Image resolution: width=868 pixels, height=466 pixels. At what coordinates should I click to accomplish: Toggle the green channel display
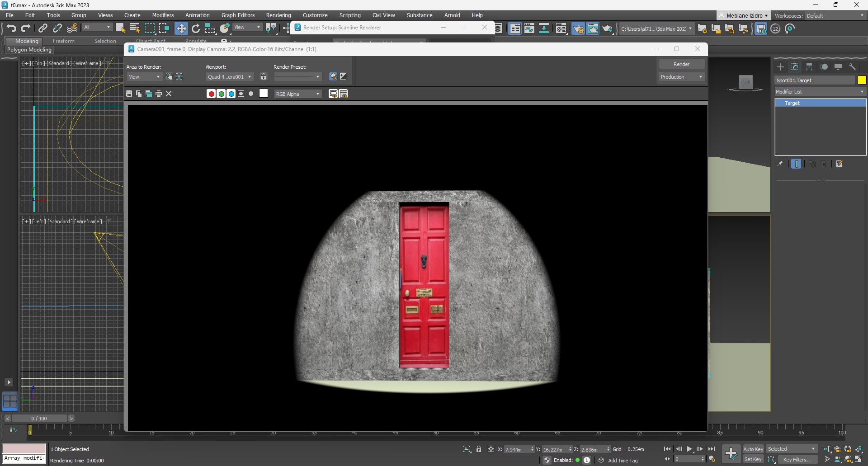(221, 94)
